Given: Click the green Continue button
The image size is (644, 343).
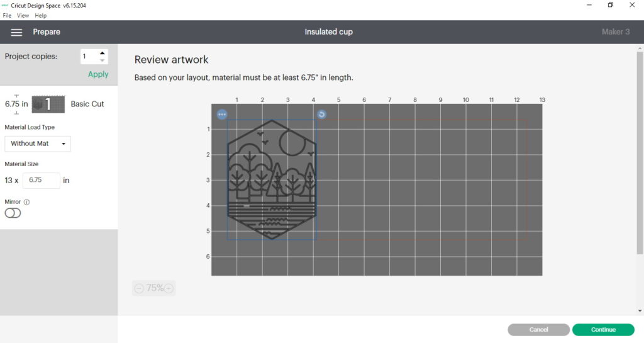Looking at the screenshot, I should coord(602,330).
